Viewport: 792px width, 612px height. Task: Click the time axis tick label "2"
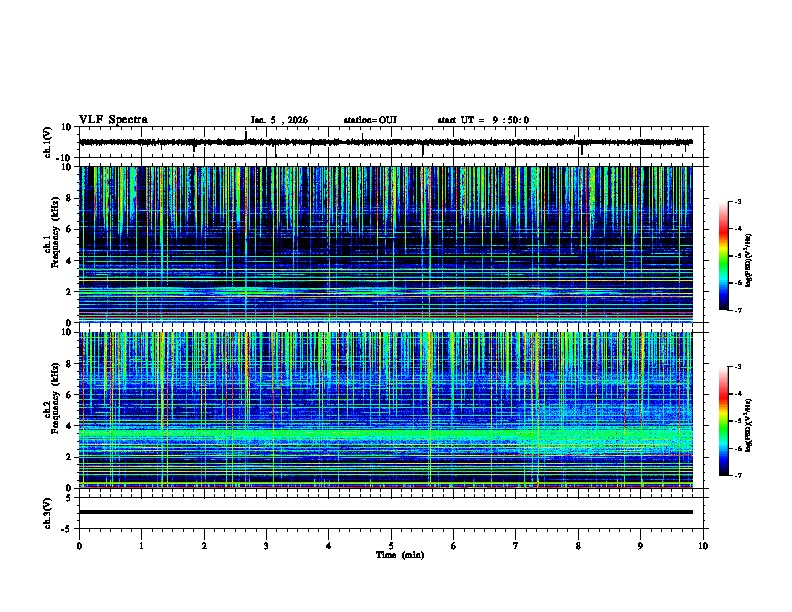[204, 546]
